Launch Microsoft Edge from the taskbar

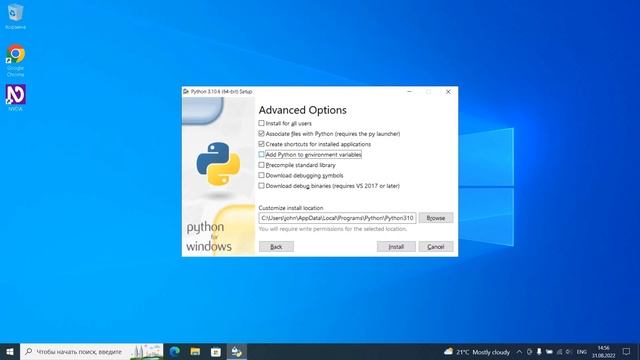[x=175, y=351]
